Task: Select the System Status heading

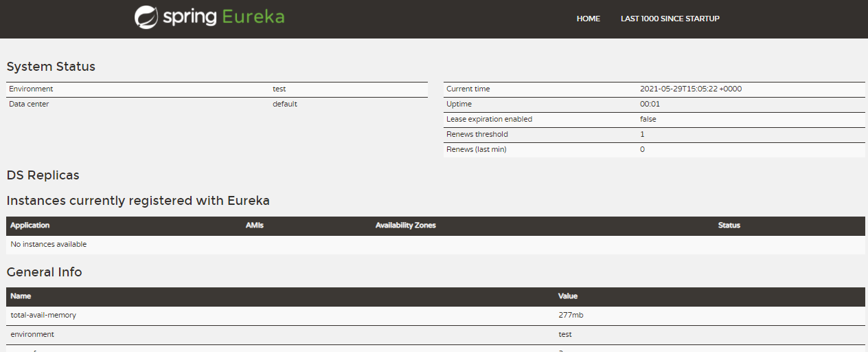Action: [51, 67]
